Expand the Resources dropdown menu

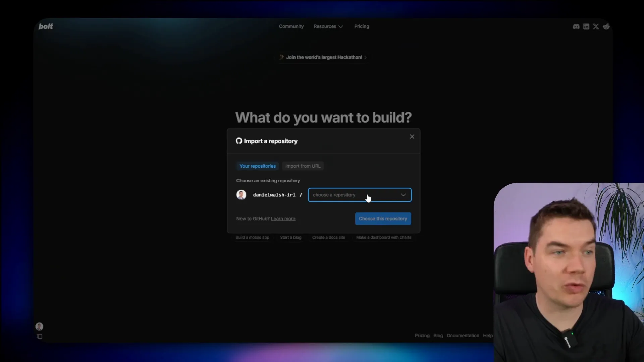click(x=328, y=26)
